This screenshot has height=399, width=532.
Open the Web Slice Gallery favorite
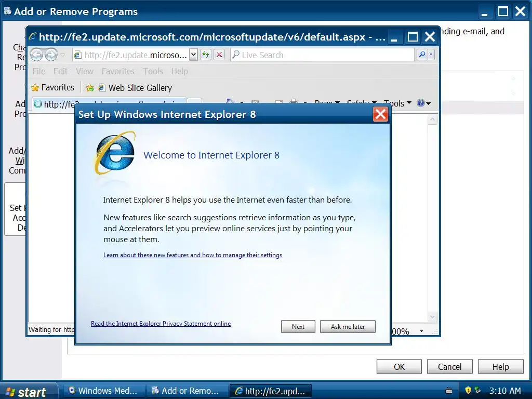tap(135, 88)
